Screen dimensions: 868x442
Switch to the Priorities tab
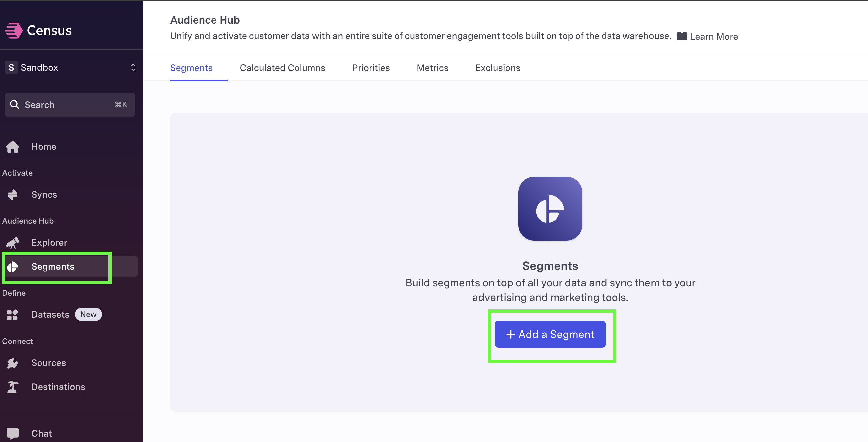pos(371,68)
